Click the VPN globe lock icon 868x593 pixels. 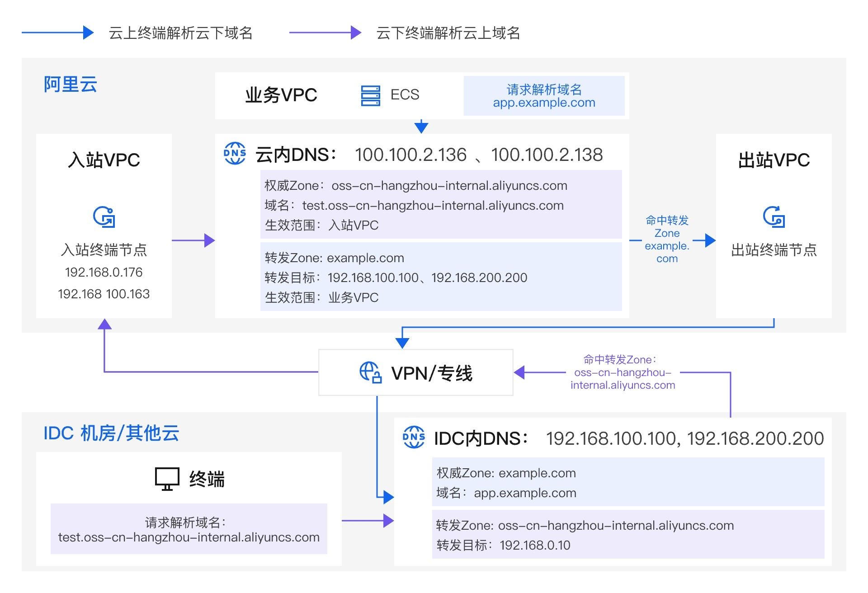point(370,373)
